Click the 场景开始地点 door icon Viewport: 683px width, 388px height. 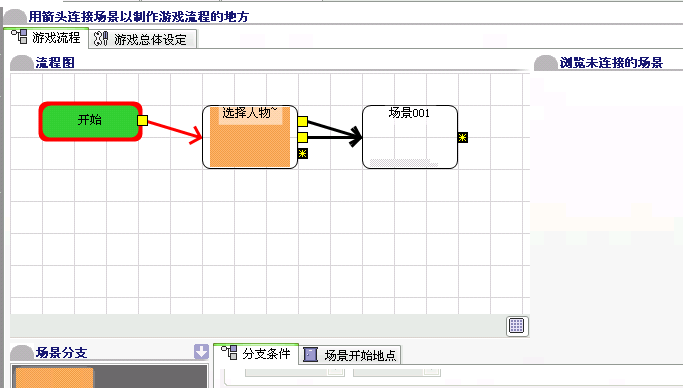point(310,354)
